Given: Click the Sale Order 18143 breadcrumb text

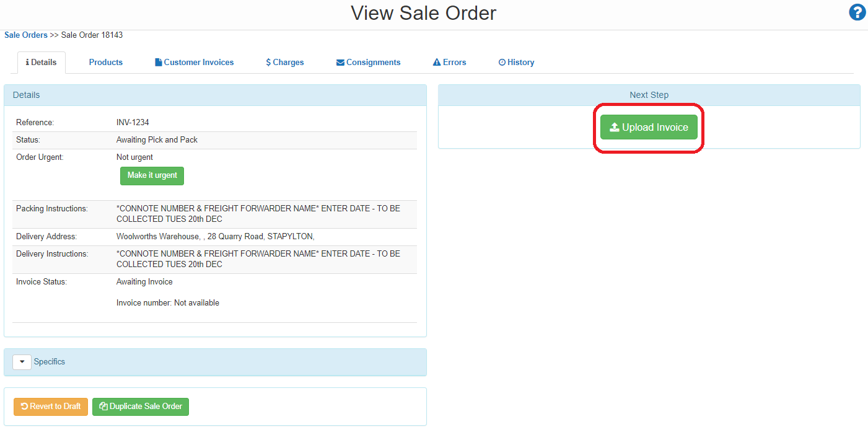Looking at the screenshot, I should tap(92, 35).
